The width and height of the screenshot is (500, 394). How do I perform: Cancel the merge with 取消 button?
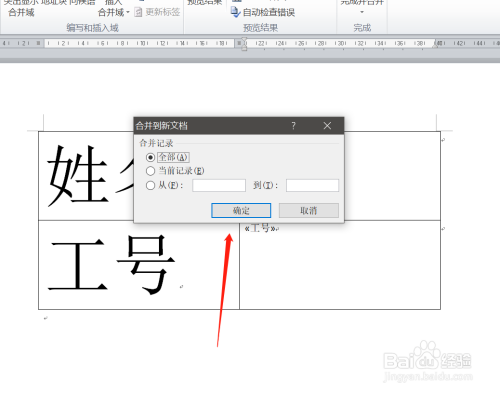click(x=309, y=210)
